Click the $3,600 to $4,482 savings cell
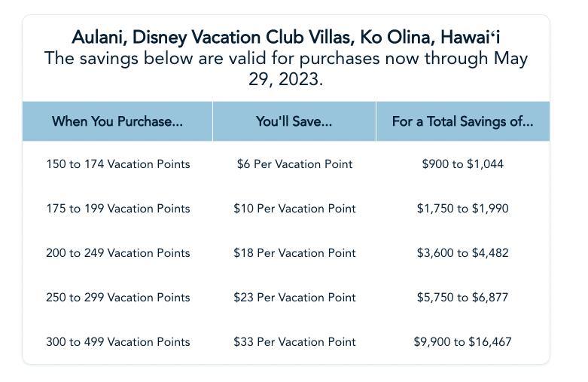Image resolution: width=588 pixels, height=382 pixels. point(463,253)
